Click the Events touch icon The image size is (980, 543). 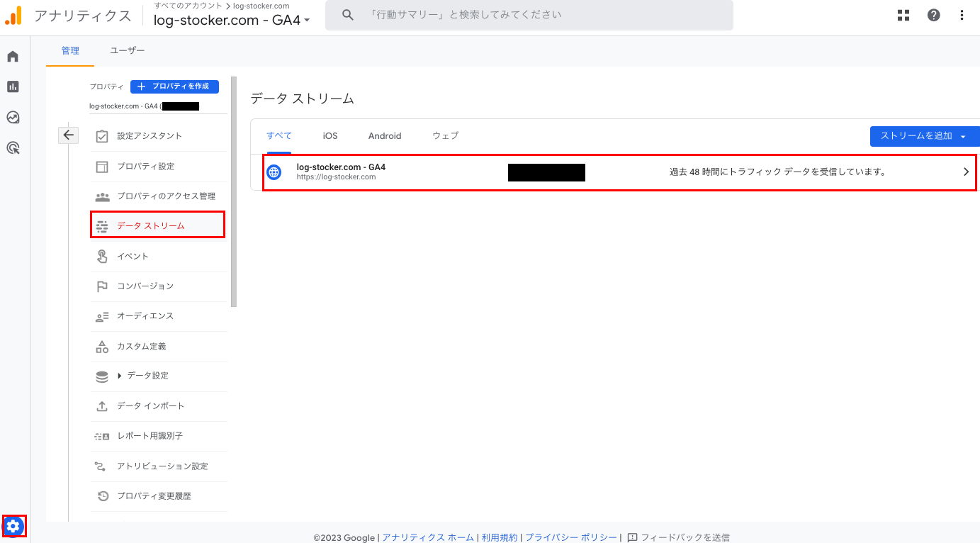tap(102, 257)
